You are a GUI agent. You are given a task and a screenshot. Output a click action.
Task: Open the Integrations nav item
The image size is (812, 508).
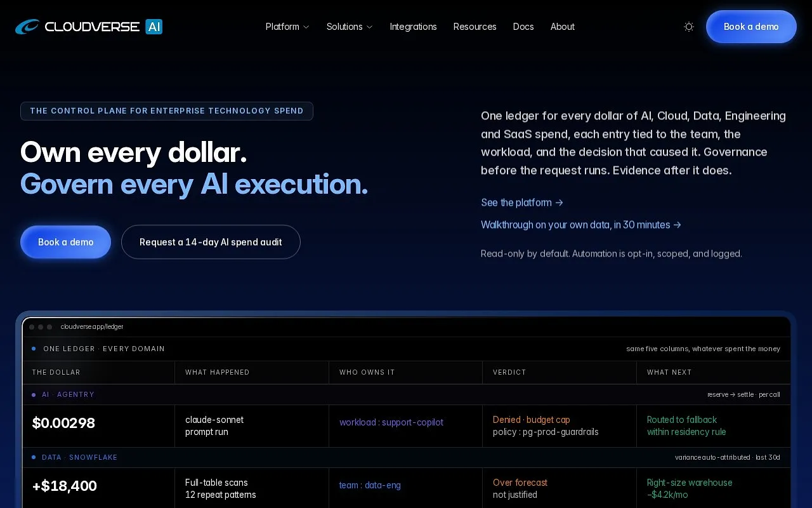click(413, 27)
